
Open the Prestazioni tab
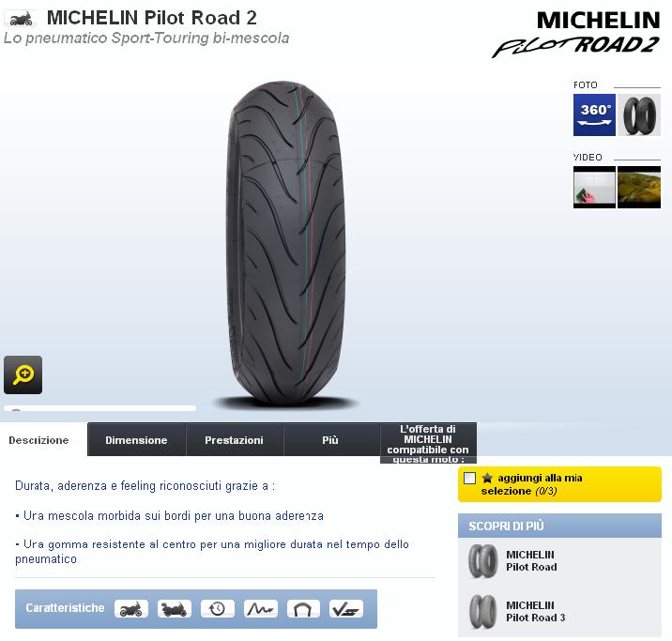click(234, 439)
